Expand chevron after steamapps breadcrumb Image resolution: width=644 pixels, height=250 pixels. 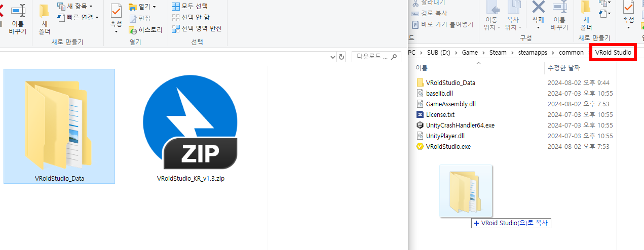pyautogui.click(x=553, y=53)
